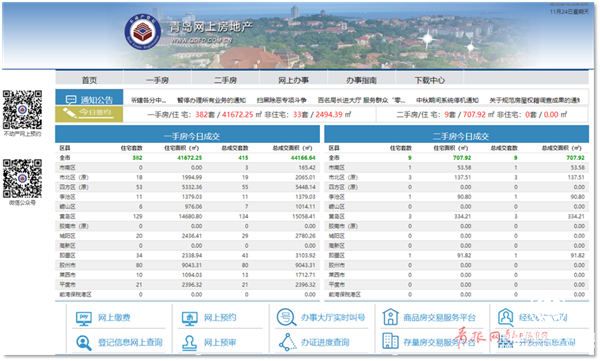
Task: Click the 经纪机构 person-search icon
Action: pos(505,317)
